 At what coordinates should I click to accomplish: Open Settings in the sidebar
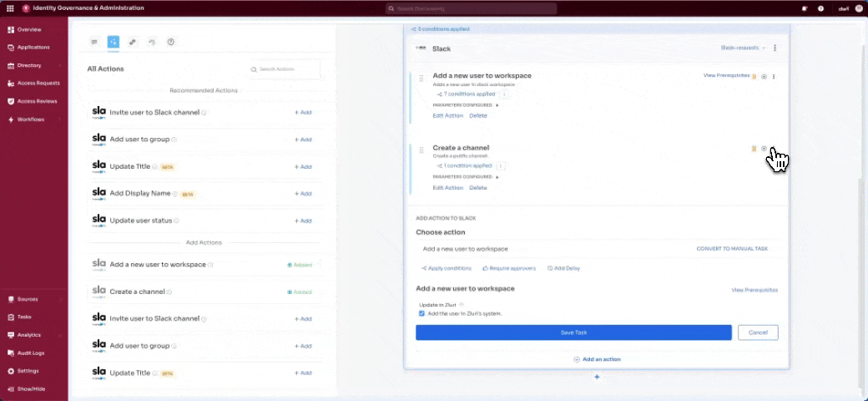tap(23, 371)
